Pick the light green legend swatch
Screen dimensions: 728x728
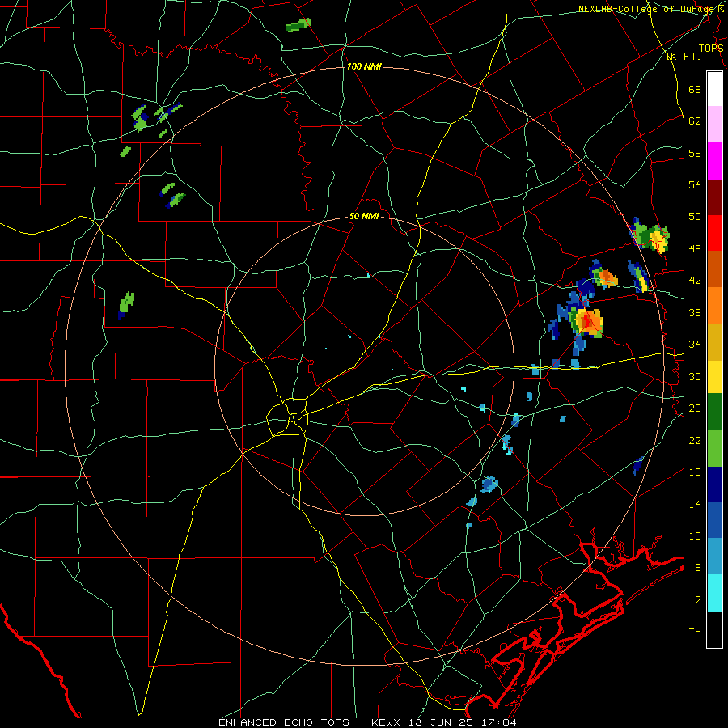point(714,448)
